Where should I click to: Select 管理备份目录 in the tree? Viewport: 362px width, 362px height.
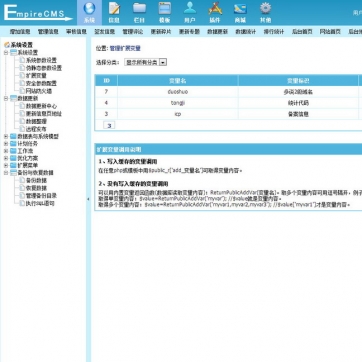coord(41,196)
